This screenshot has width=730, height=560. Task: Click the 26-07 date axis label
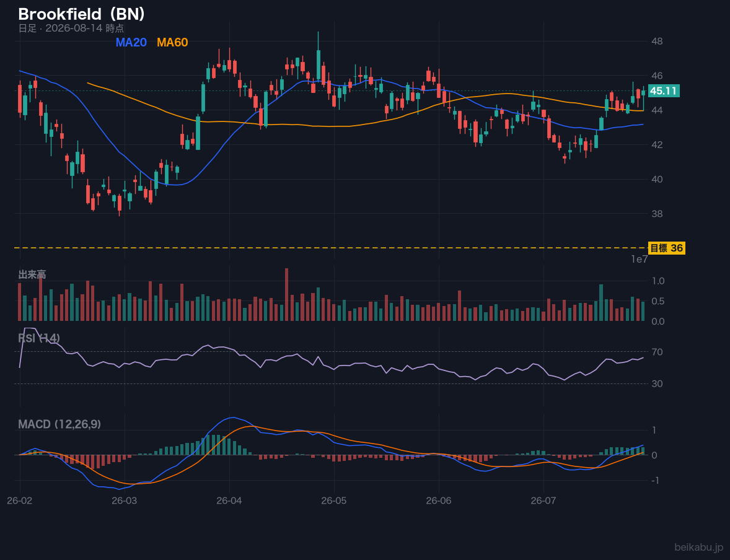pos(543,501)
